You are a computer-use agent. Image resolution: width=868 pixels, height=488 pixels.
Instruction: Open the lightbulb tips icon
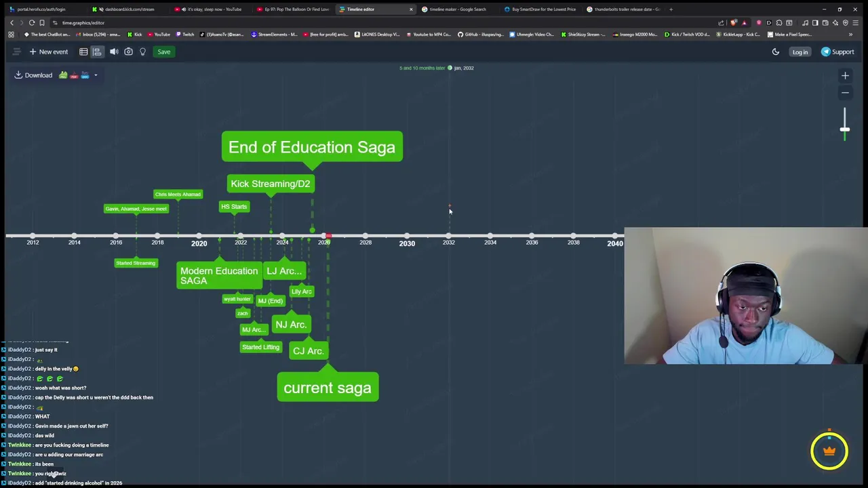pos(142,52)
